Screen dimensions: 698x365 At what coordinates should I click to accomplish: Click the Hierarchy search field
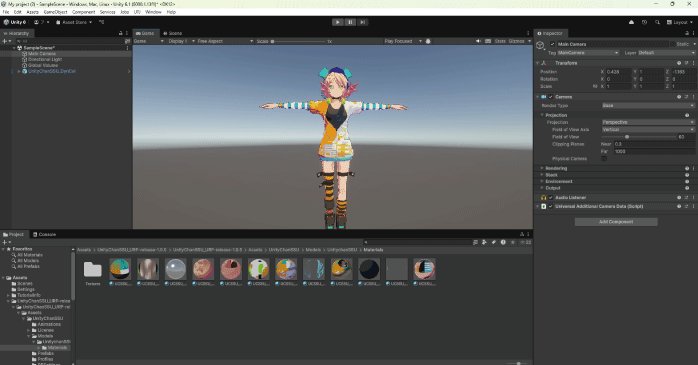69,41
